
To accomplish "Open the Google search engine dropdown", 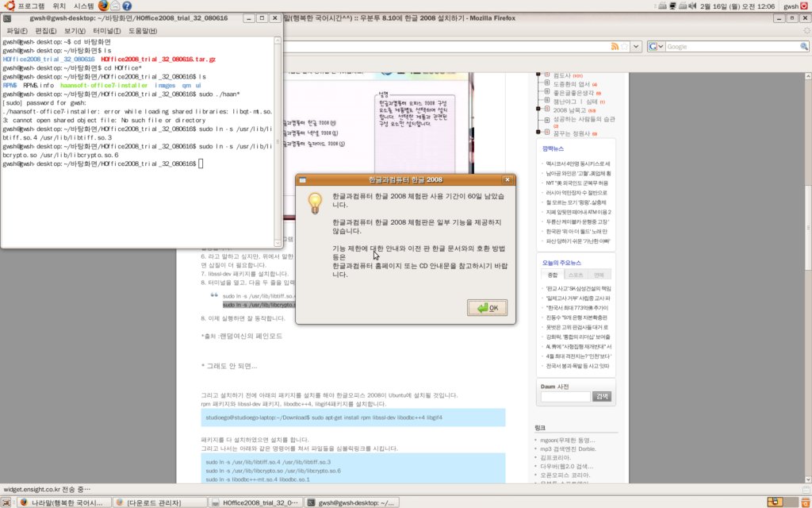I will tap(656, 47).
